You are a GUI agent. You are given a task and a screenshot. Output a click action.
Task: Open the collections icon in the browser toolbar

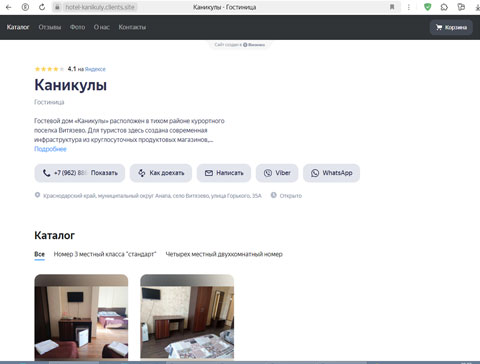pyautogui.click(x=461, y=7)
